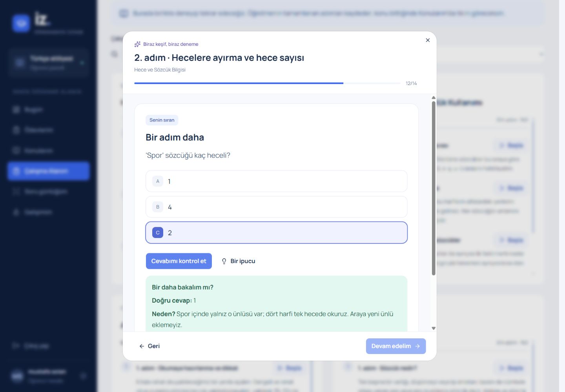Click the lesson progress bar
Viewport: 565px width, 392px height.
pyautogui.click(x=267, y=83)
